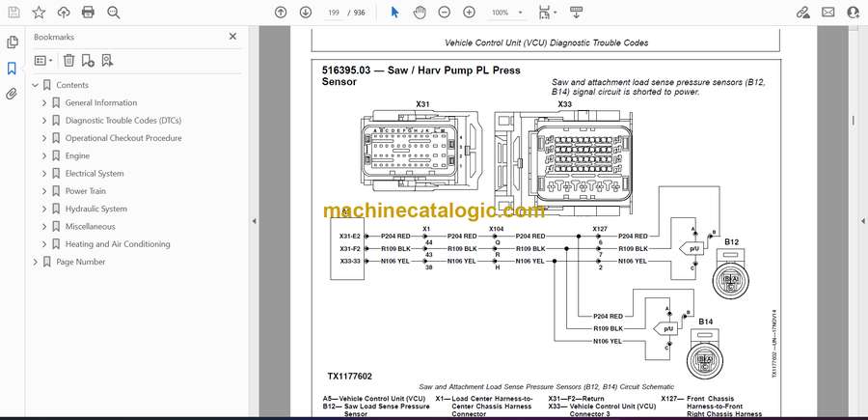Viewport: 868px width, 420px height.
Task: Toggle the Bookmarks side panel icon
Action: (13, 69)
